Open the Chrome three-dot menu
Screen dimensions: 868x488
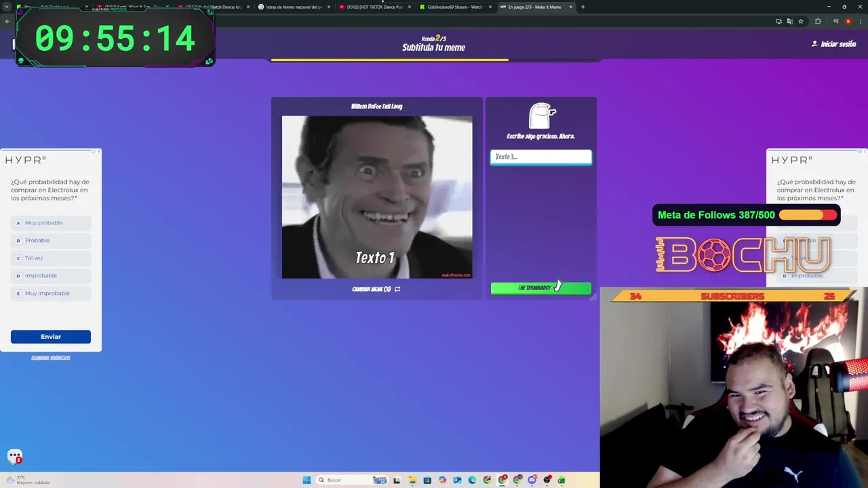point(860,22)
